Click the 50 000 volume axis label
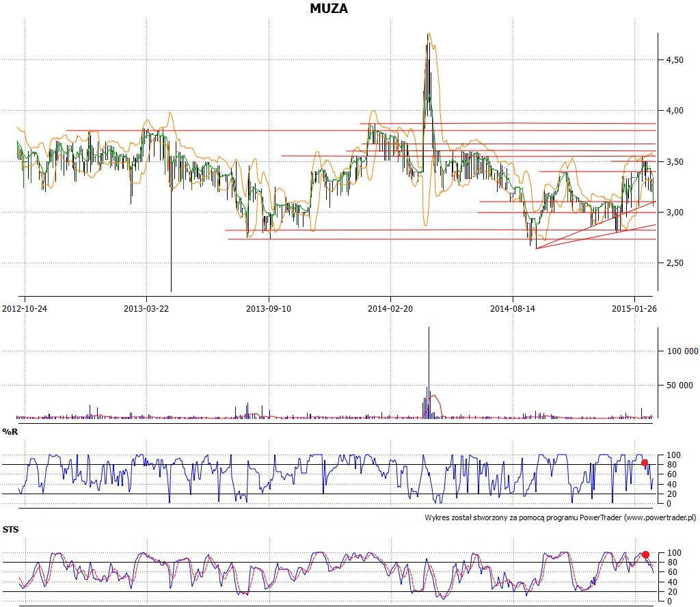This screenshot has width=700, height=607. 679,385
